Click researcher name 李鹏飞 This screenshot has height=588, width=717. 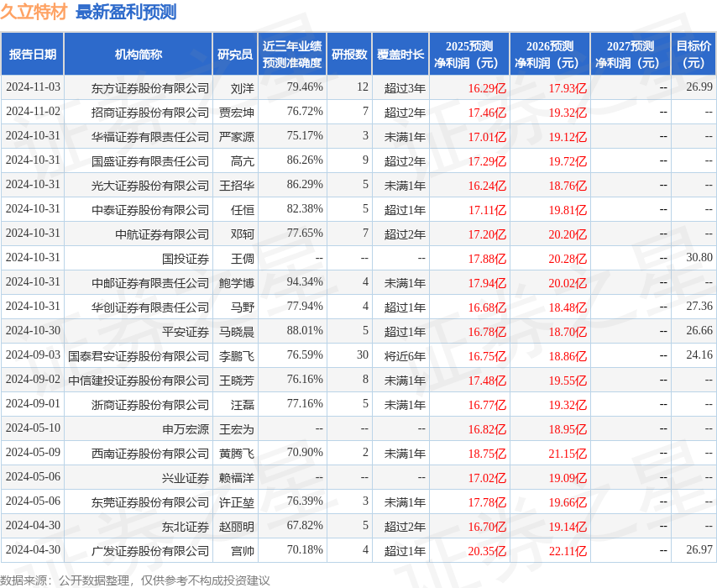pyautogui.click(x=237, y=356)
